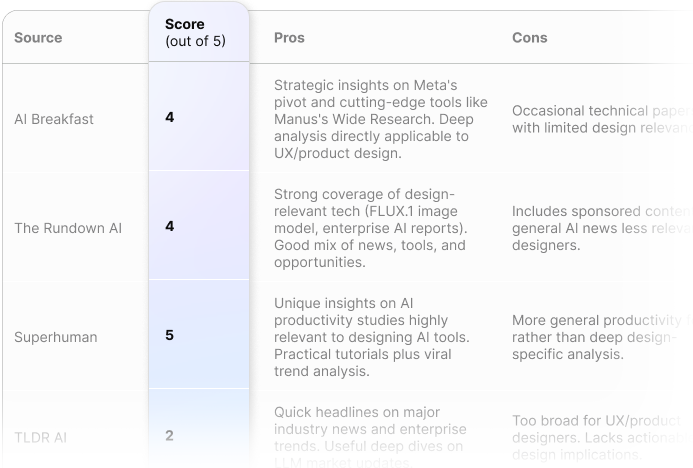Screen dimensions: 693x468
Task: Click TLDR AI pros about quick headlines
Action: [370, 438]
